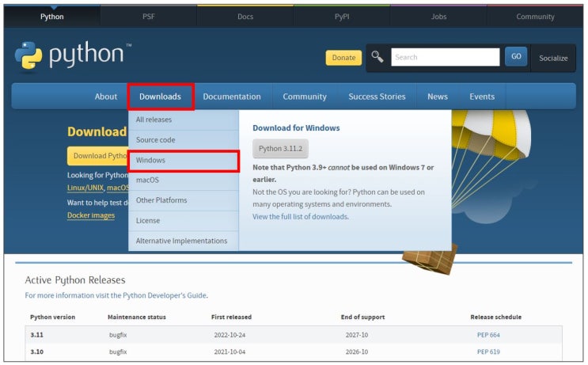
Task: Click the Donate button
Action: 343,58
